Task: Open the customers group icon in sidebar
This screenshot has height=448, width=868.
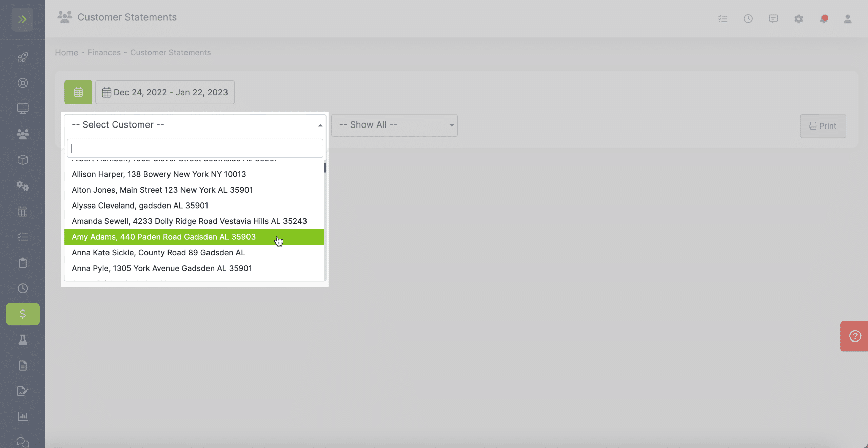Action: tap(23, 134)
